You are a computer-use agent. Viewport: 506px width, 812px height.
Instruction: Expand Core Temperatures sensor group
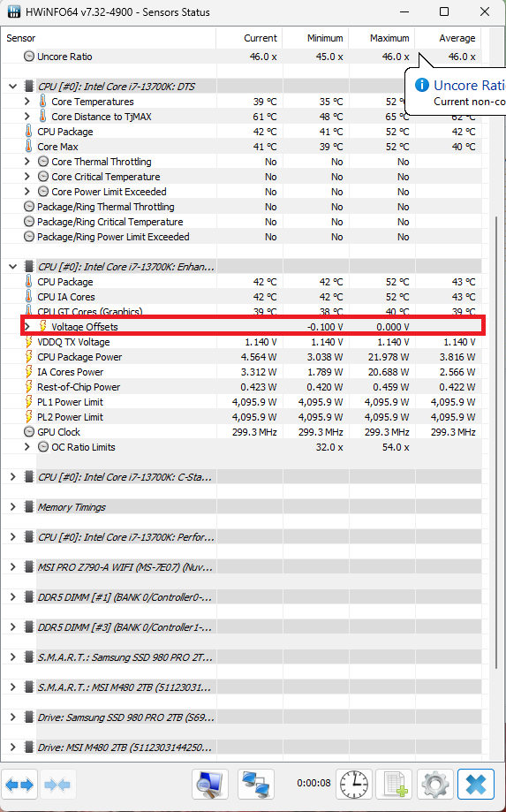click(27, 102)
